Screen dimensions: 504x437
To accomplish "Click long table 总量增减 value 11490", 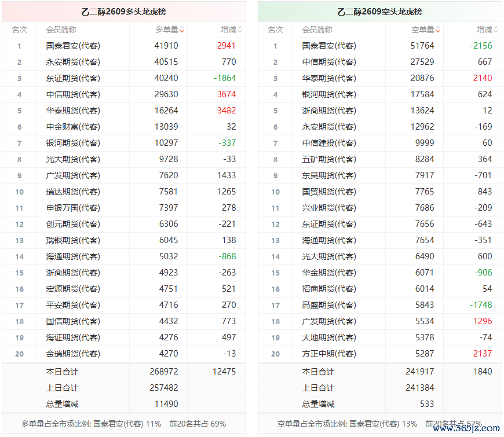I will (166, 404).
